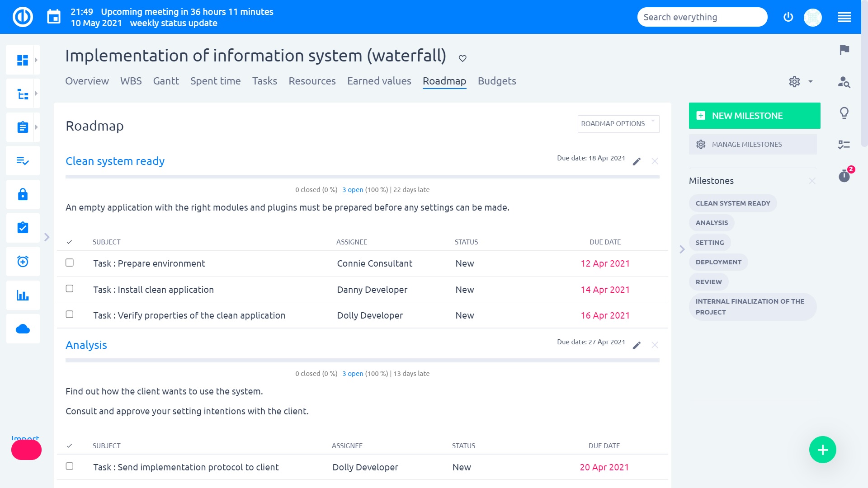This screenshot has width=868, height=488.
Task: Select the Send implementation protocol checkbox
Action: [70, 466]
